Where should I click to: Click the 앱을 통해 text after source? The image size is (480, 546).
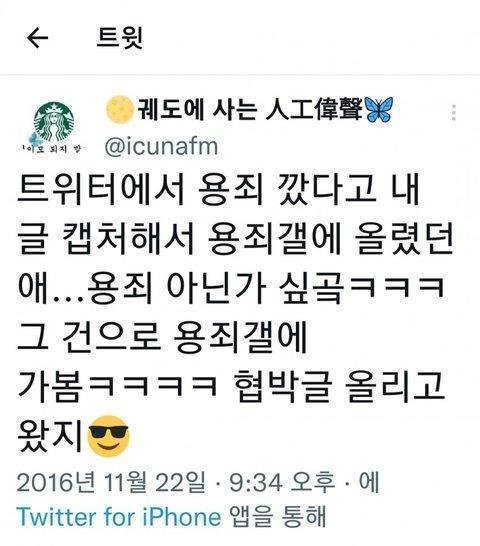point(278,516)
